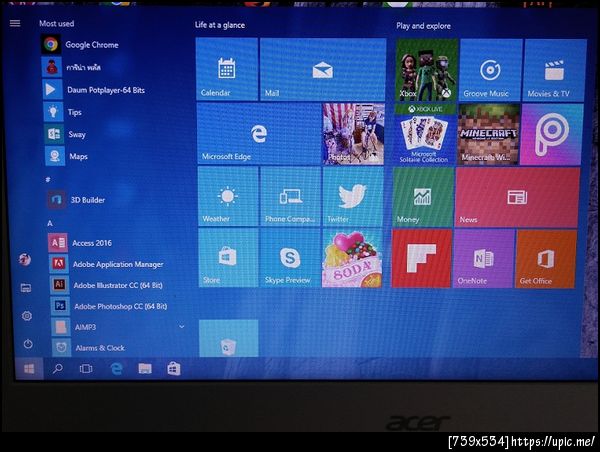Expand the Start menu hamburger button
This screenshot has width=600, height=452.
(15, 23)
